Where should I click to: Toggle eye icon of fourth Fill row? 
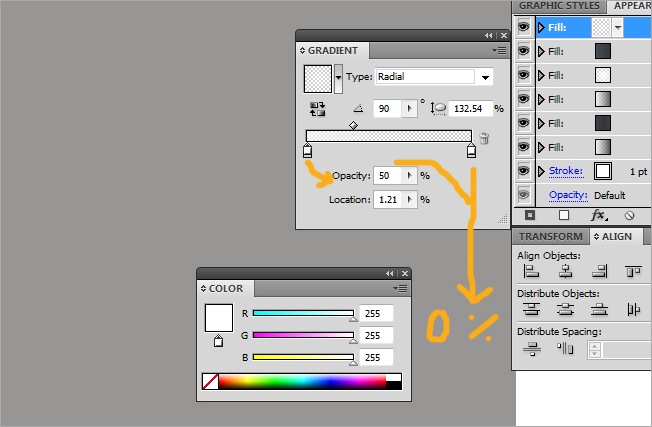(x=524, y=99)
